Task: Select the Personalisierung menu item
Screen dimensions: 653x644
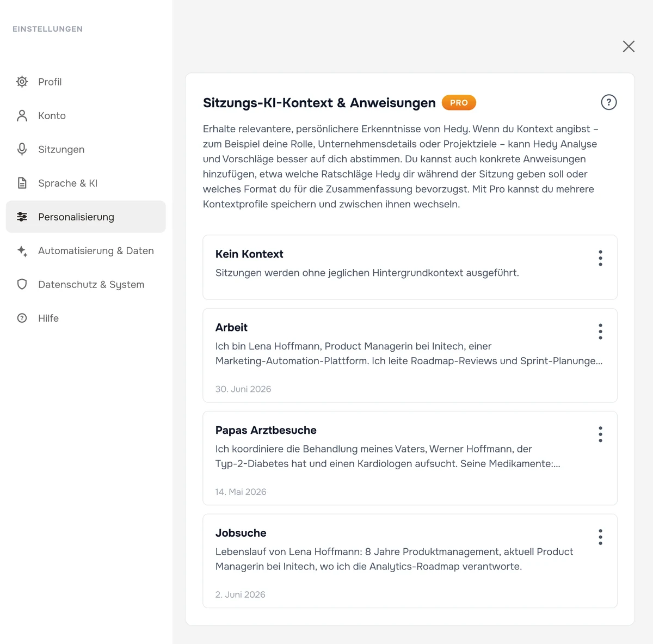Action: (x=85, y=217)
